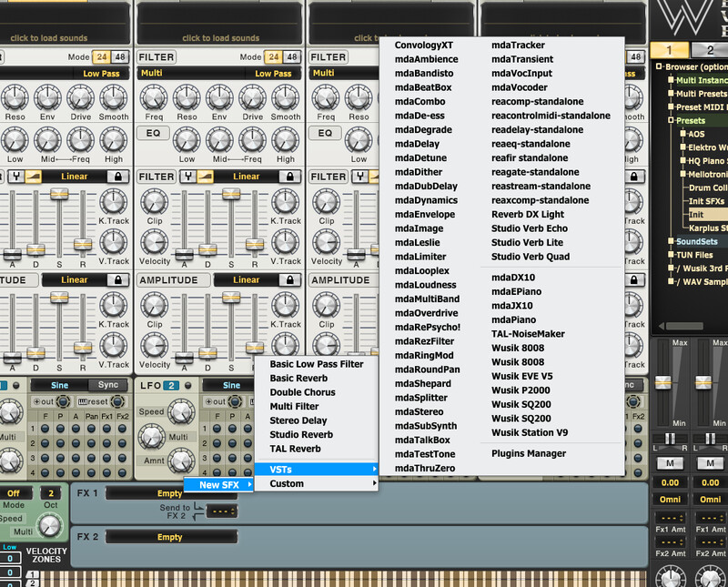Collapse the Presets tree node
Image resolution: width=728 pixels, height=587 pixels.
click(671, 121)
